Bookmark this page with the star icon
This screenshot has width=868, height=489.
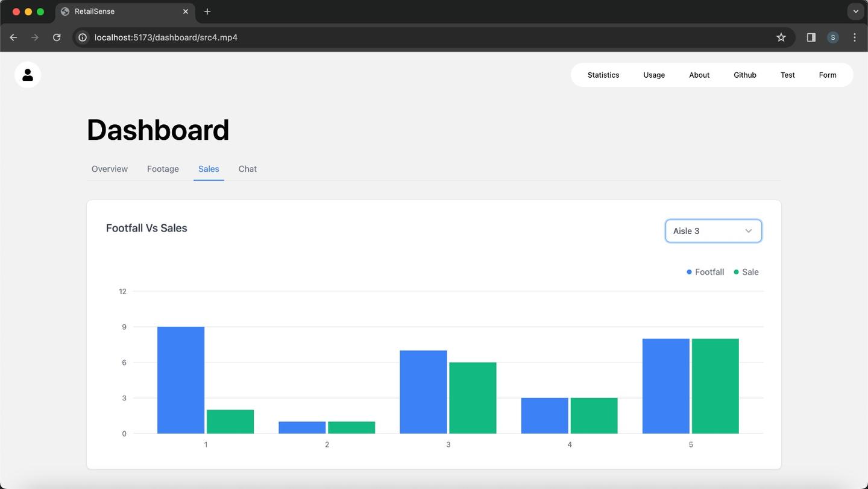(781, 37)
